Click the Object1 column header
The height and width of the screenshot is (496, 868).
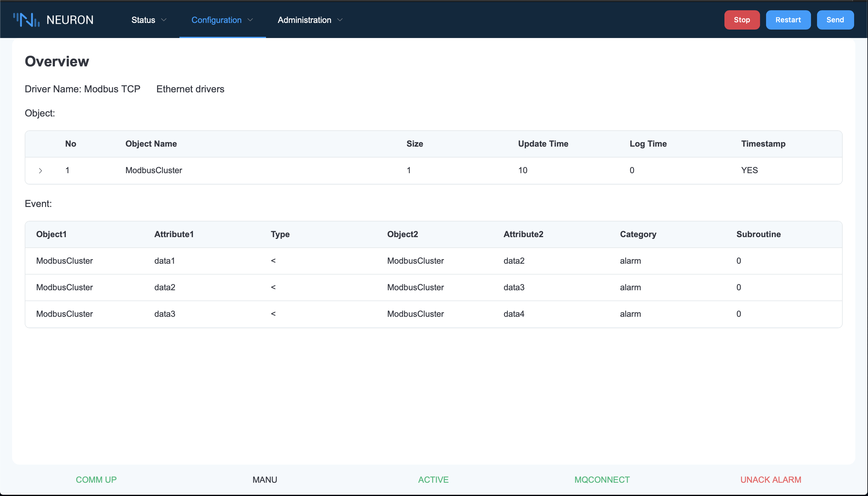click(x=51, y=234)
